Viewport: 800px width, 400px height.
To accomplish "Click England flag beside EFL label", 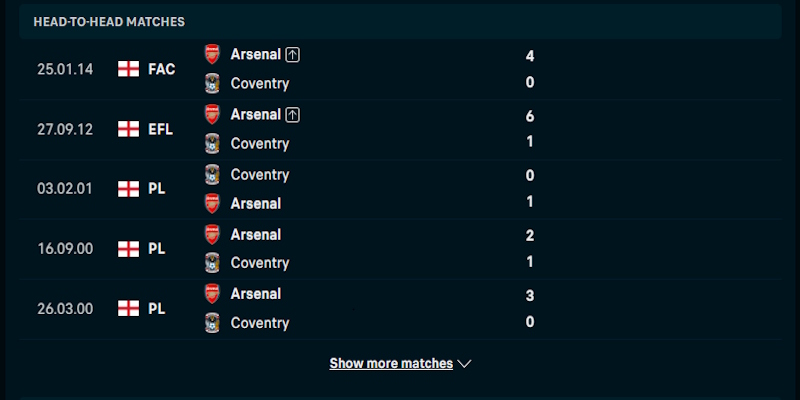I will pos(129,129).
